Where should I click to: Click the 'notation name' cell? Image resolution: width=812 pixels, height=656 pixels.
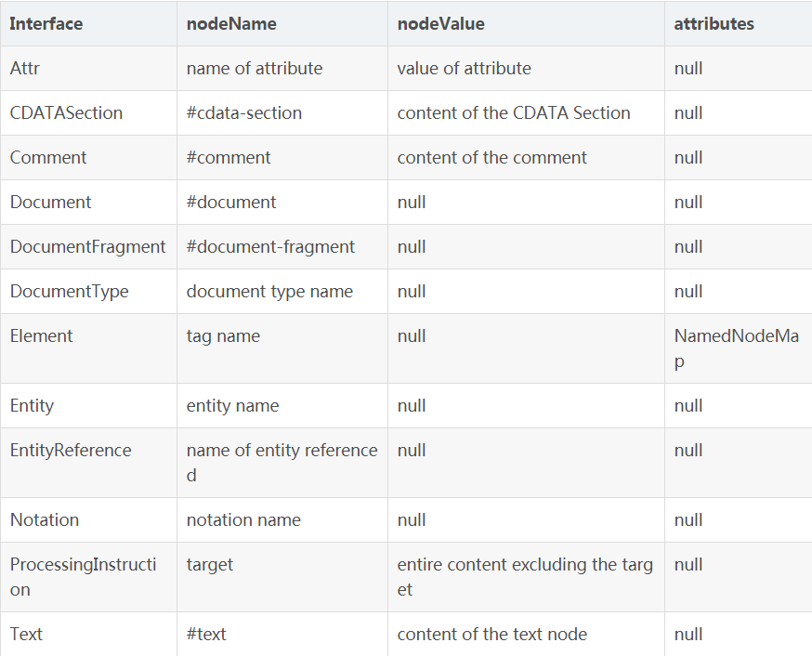tap(282, 519)
